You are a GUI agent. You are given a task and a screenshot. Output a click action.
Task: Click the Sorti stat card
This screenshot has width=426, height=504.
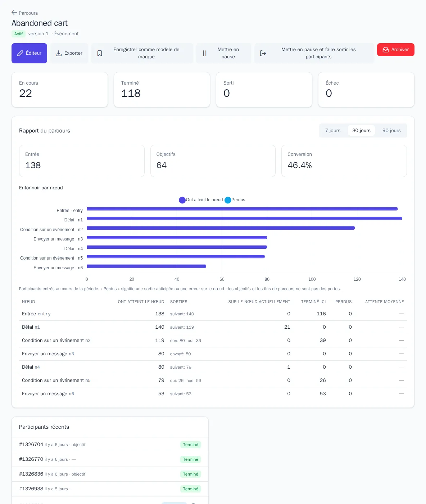(264, 90)
